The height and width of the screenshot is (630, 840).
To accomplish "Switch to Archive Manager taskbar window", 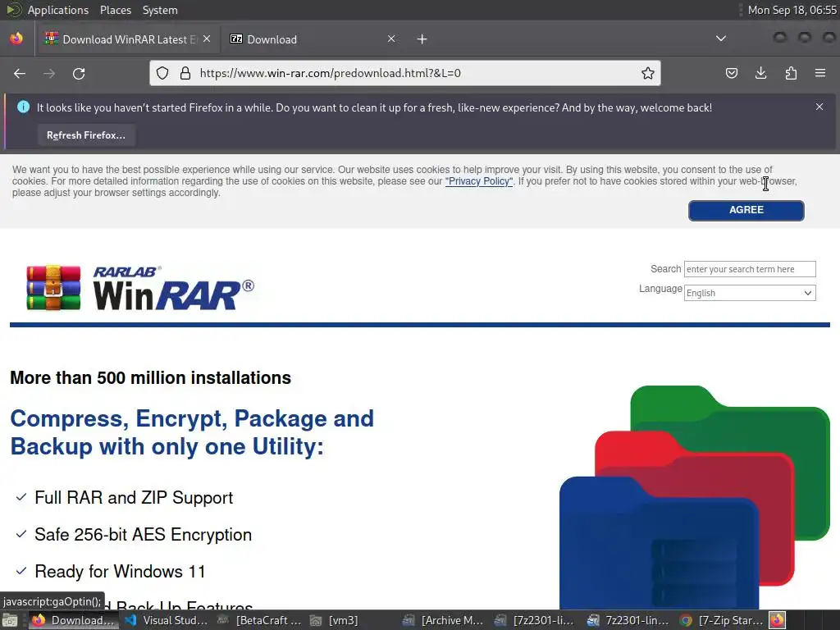I will pos(444,620).
